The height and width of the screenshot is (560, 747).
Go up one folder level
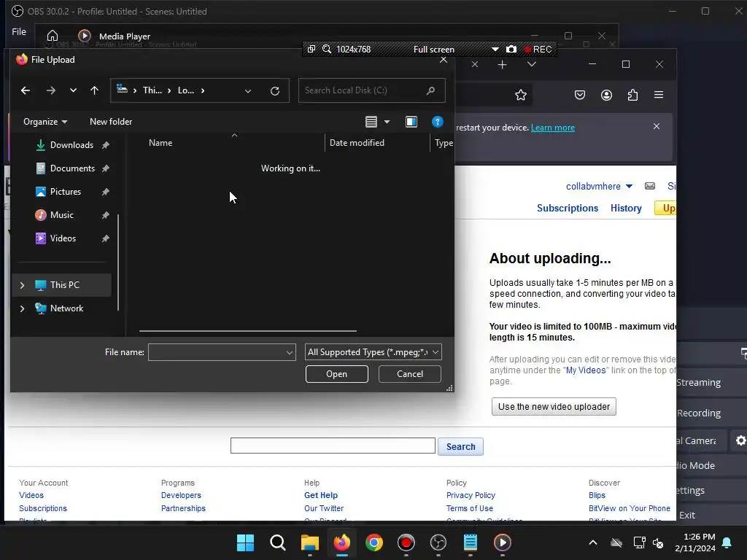(x=94, y=90)
